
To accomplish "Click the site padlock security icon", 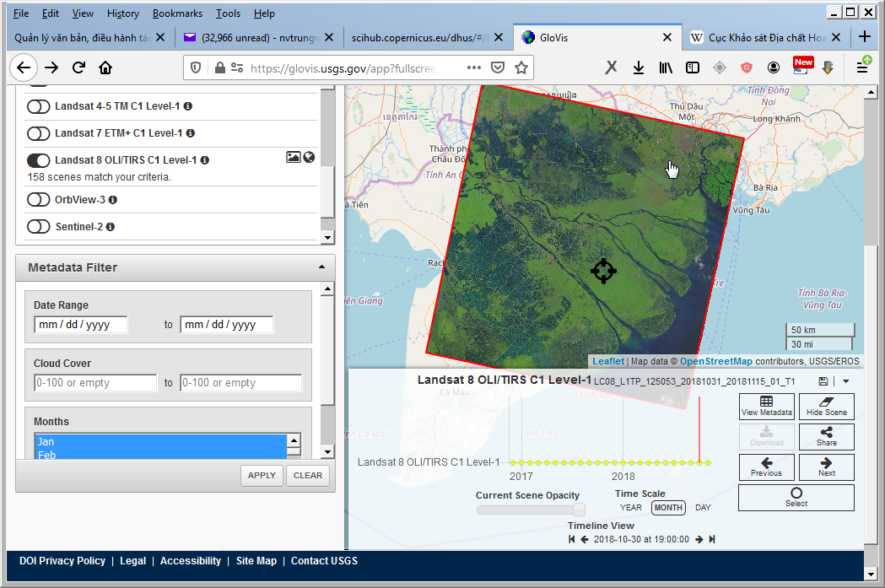I will click(x=219, y=68).
